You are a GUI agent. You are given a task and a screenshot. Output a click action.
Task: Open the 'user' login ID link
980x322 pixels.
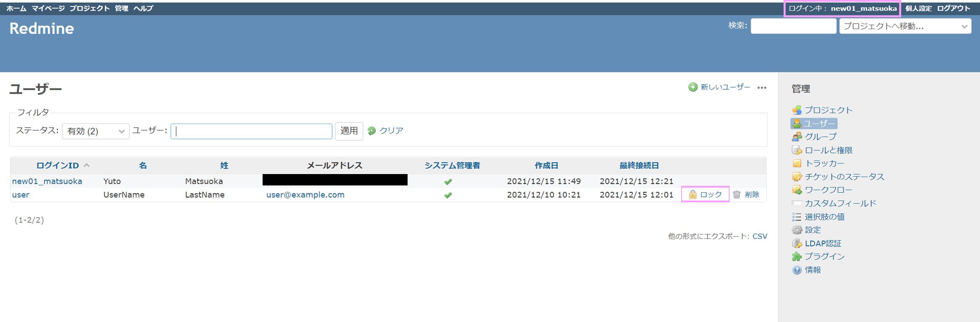(21, 195)
